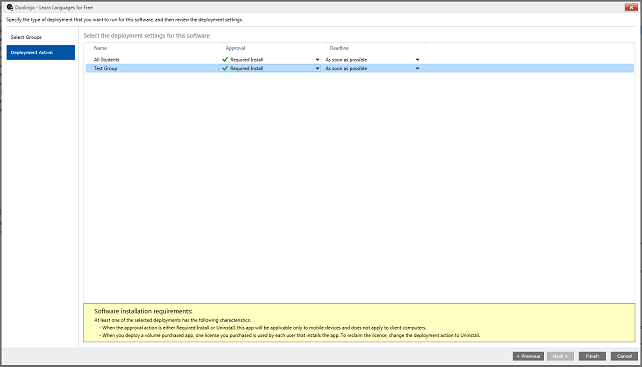Open Deadline dropdown arrow for All Students

click(418, 60)
